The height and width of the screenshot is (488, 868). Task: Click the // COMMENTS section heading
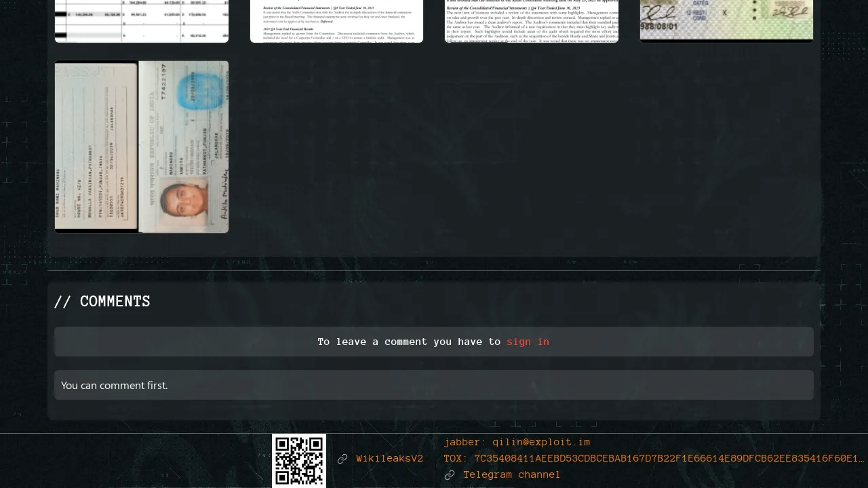point(102,302)
